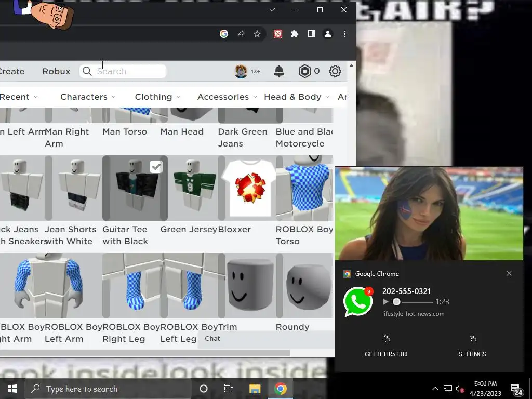Open the Chrome profile avatar icon
The width and height of the screenshot is (532, 399).
[328, 34]
